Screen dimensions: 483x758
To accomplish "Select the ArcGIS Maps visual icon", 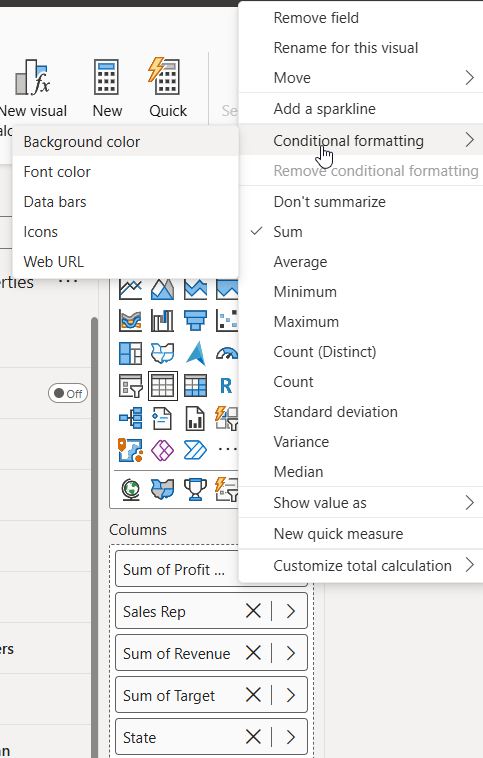I will (131, 450).
